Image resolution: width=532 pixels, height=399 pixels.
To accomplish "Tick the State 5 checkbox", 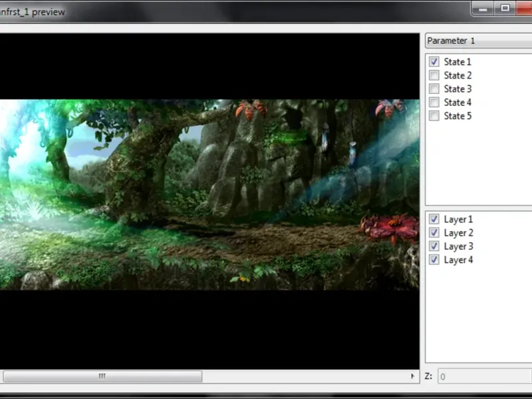I will (x=434, y=116).
